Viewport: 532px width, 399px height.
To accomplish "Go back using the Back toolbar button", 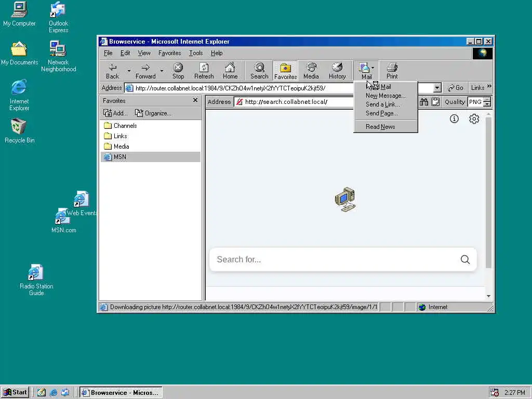I will (112, 71).
